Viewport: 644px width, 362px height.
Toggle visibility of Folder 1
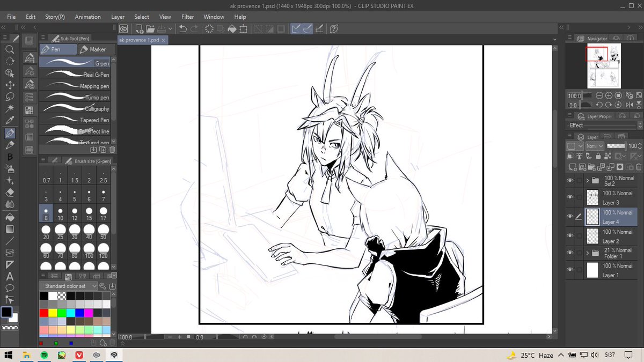570,253
